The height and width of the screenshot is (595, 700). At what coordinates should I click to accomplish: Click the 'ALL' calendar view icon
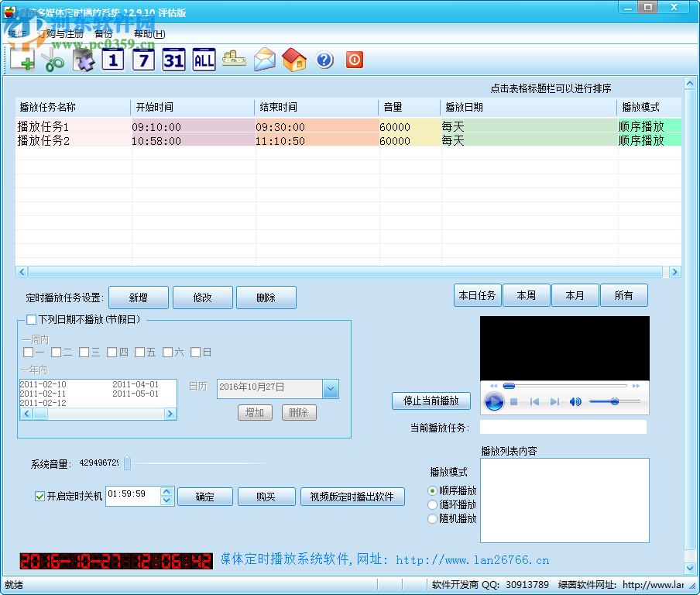203,60
